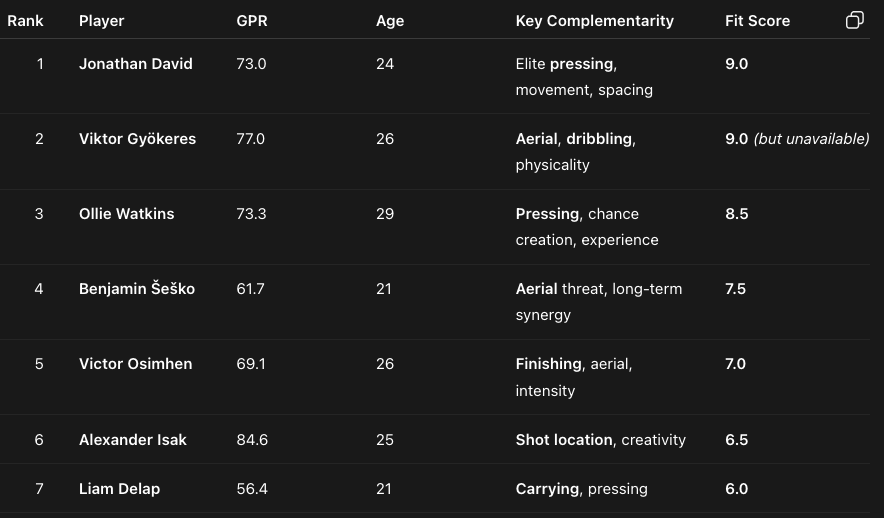Viewport: 884px width, 518px height.
Task: Click the Viktor Gyökeres player name
Action: click(138, 139)
